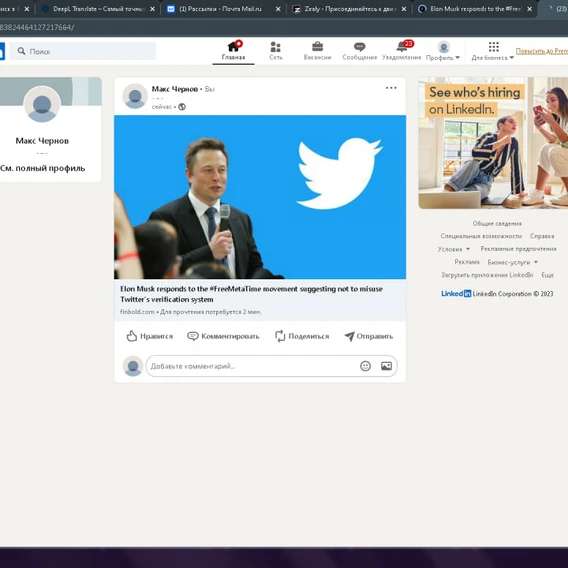The image size is (568, 568).
Task: Click the Комментировать button
Action: [x=223, y=336]
